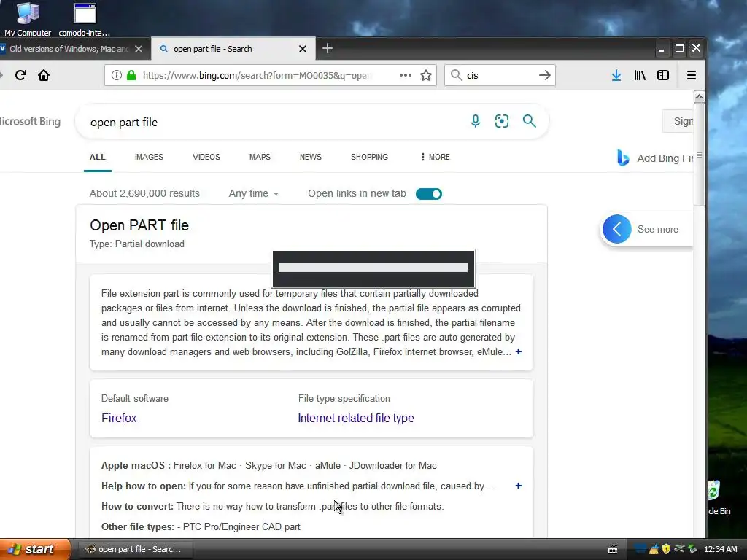Click the blue See more arrow circle

(617, 229)
